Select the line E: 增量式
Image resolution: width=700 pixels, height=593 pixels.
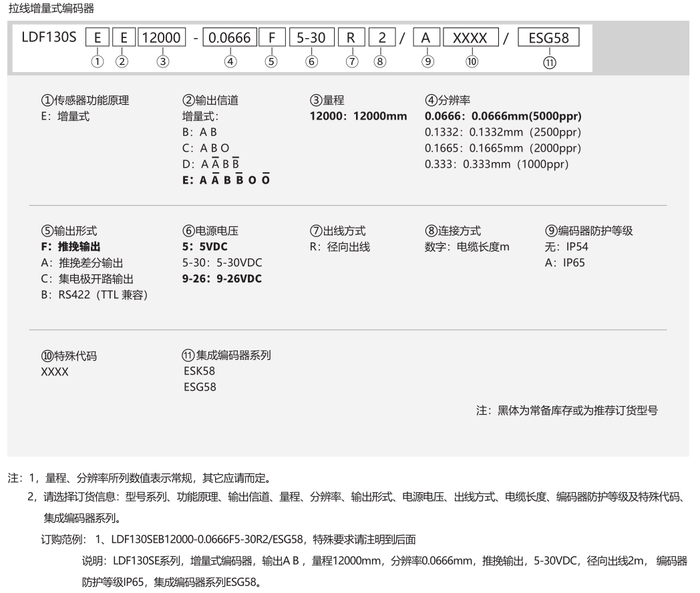point(65,116)
